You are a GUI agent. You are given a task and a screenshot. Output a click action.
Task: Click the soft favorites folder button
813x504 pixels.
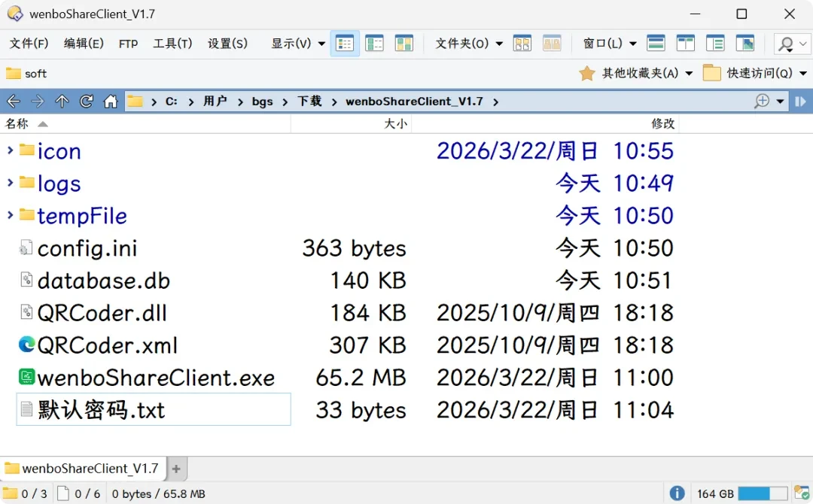pyautogui.click(x=26, y=74)
